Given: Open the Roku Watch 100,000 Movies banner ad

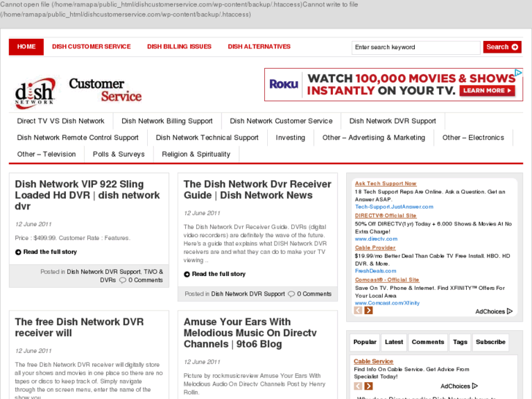Looking at the screenshot, I should click(394, 84).
